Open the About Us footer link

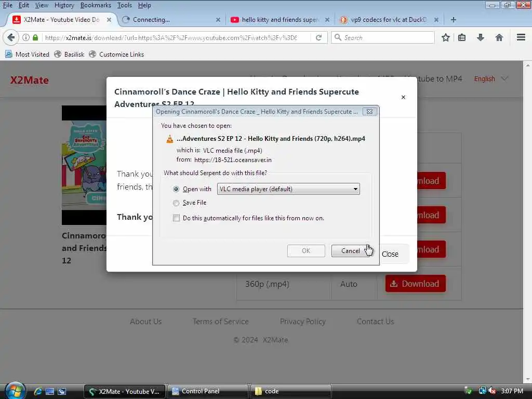point(145,321)
